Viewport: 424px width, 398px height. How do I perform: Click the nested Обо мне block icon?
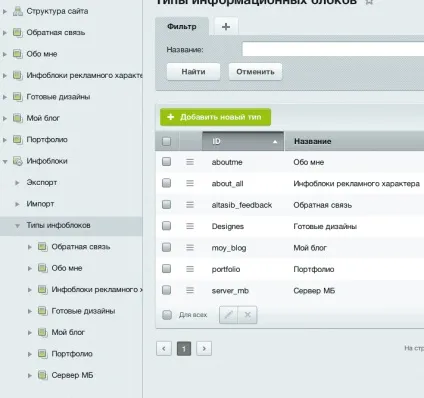click(x=42, y=268)
